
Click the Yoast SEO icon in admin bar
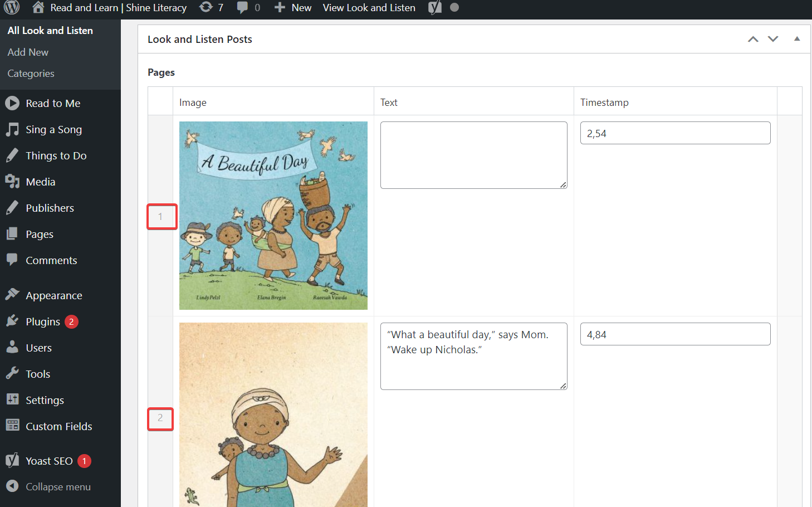pos(435,7)
